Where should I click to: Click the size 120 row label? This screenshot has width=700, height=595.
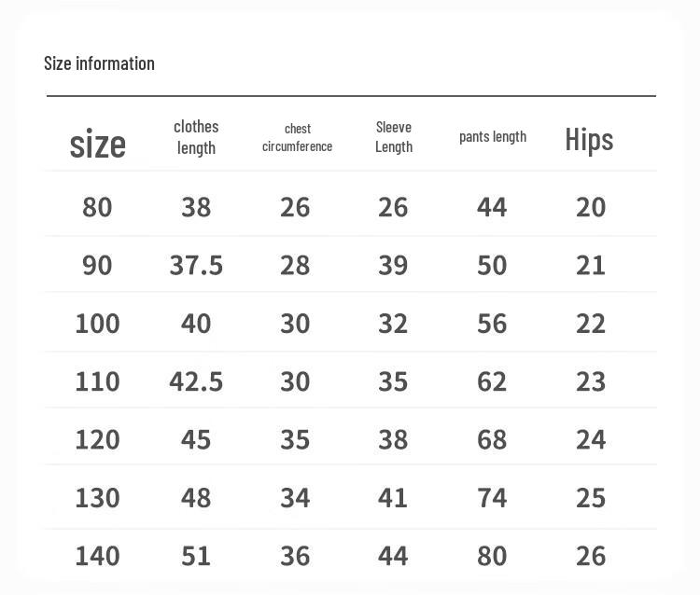pos(97,440)
